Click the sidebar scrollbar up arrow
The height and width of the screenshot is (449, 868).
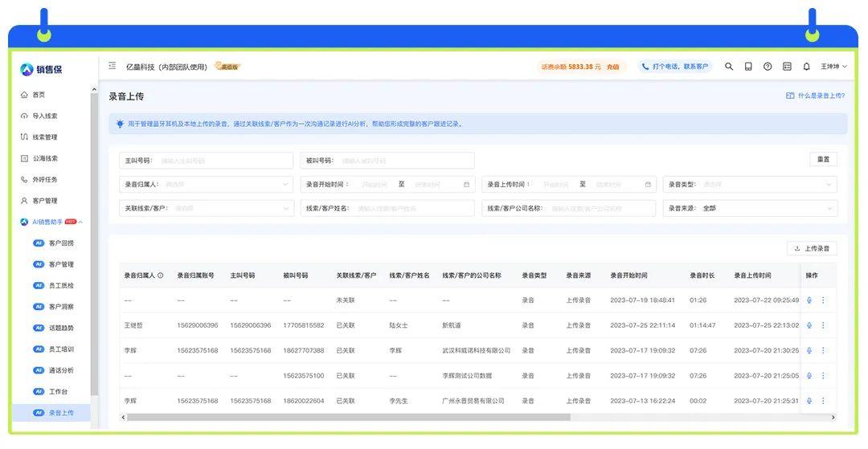point(94,89)
